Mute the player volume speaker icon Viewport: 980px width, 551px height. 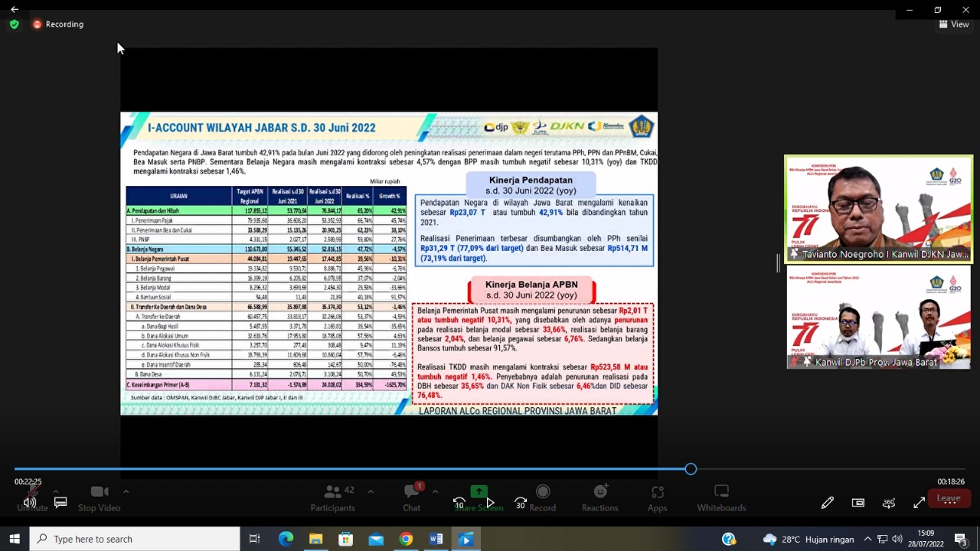coord(30,503)
